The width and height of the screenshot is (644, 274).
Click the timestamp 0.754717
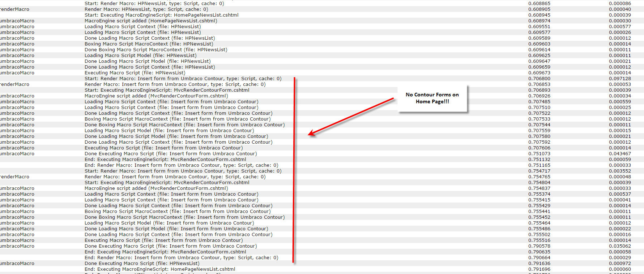[x=539, y=171]
